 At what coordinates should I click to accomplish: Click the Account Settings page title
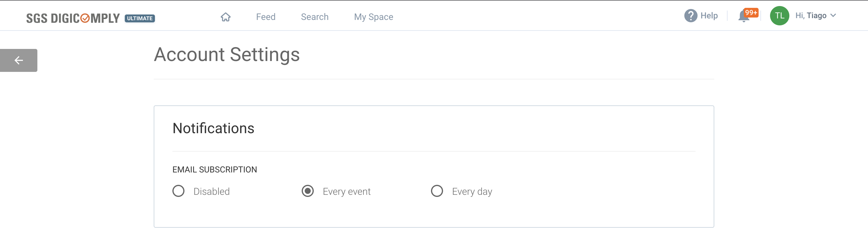[x=227, y=54]
